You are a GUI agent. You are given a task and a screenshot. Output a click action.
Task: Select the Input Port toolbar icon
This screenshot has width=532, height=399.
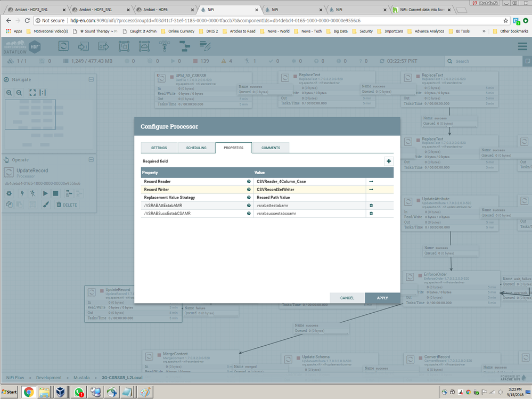pos(84,46)
